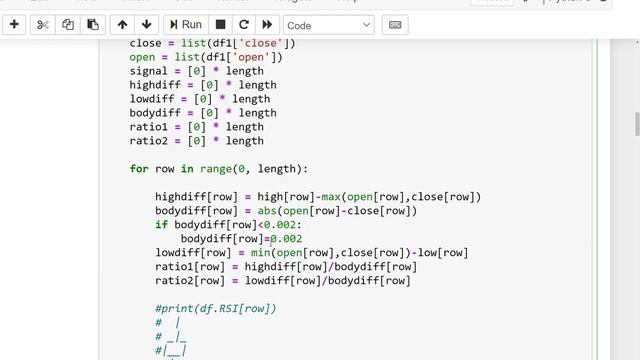Click the line 'lowdiff = [0] * length'
640x360 pixels.
(x=200, y=99)
